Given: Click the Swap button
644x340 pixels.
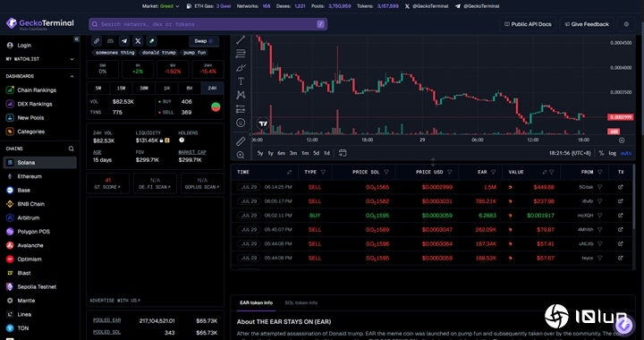Looking at the screenshot, I should coord(204,41).
